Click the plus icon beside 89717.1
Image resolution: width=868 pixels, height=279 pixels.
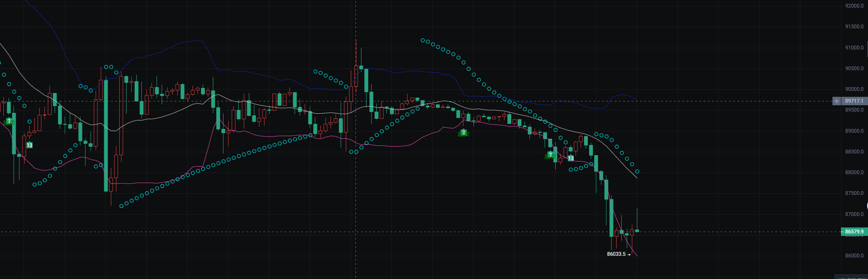pyautogui.click(x=837, y=101)
